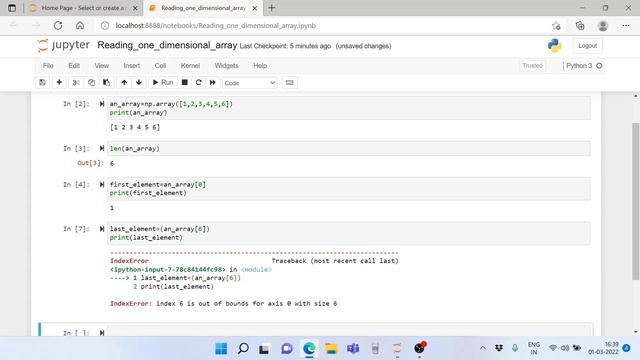This screenshot has width=640, height=360.
Task: Open browser settings and more menu
Action: click(626, 26)
